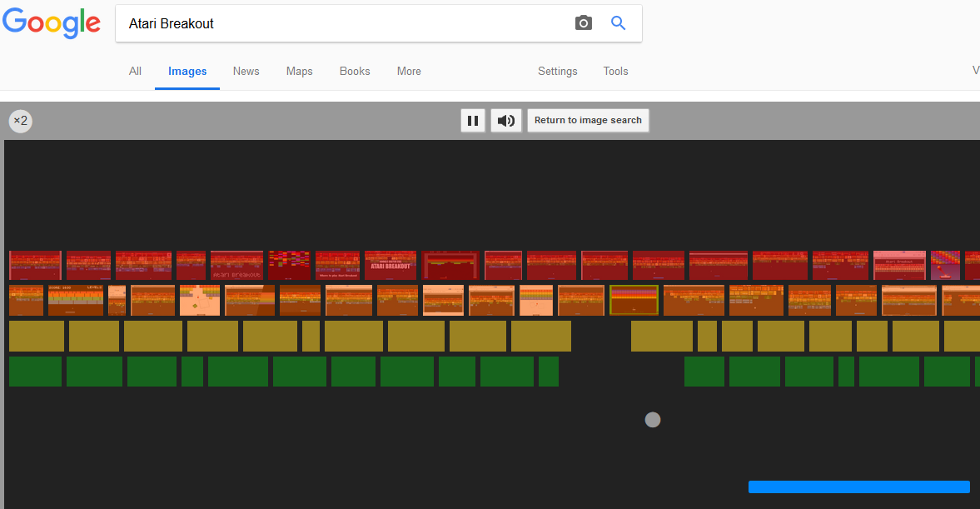Screen dimensions: 980x509
Task: Pause the Breakout game
Action: pos(473,121)
